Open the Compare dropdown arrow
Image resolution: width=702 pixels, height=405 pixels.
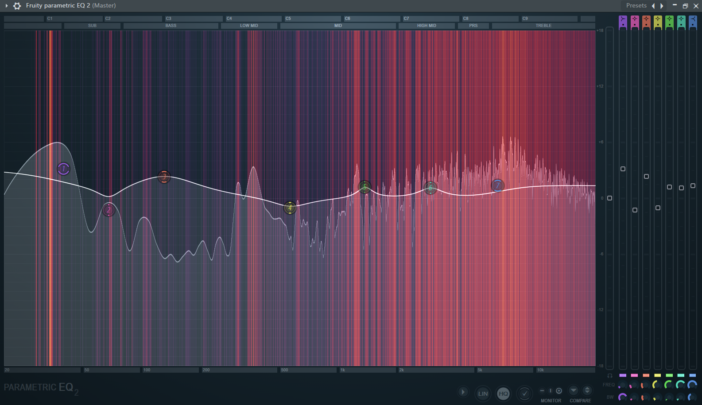[573, 390]
